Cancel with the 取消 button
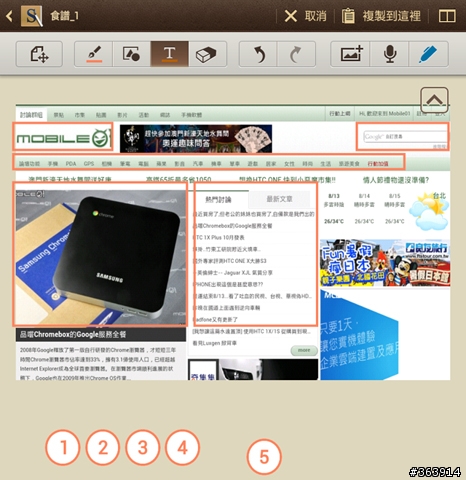This screenshot has height=480, width=466. pyautogui.click(x=305, y=16)
